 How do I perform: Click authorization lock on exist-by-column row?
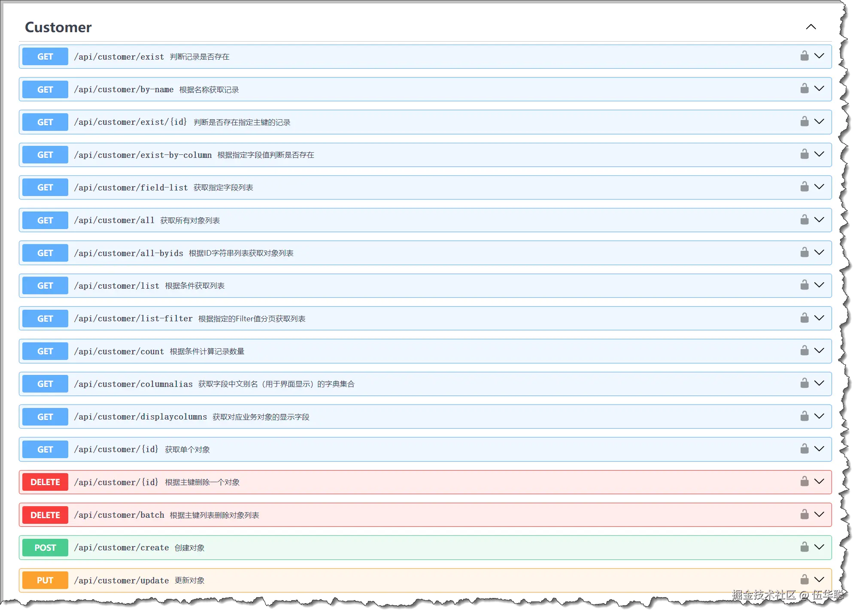coord(804,154)
